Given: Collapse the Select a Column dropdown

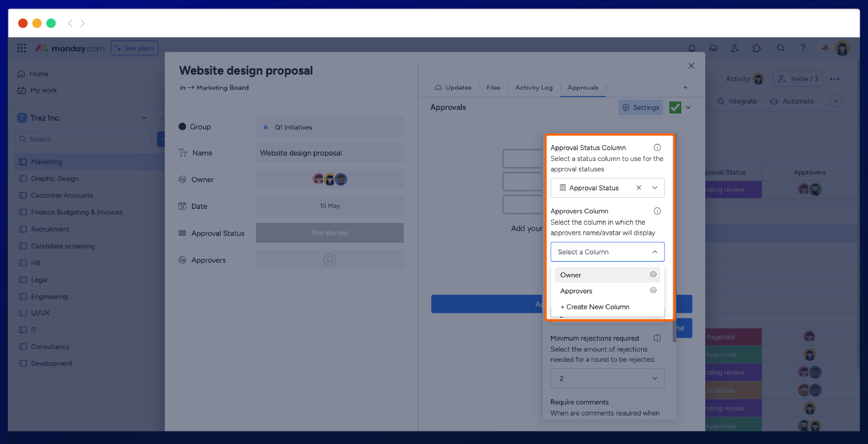Looking at the screenshot, I should (x=655, y=252).
